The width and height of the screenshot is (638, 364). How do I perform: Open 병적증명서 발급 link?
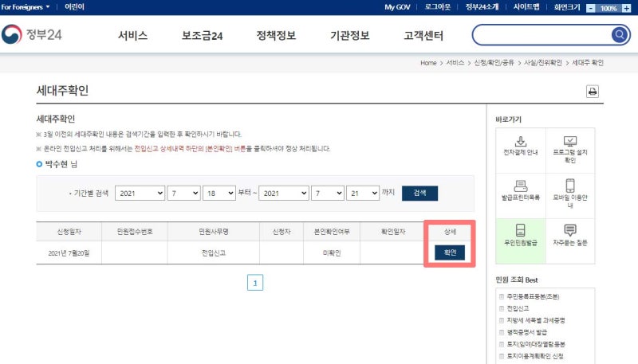pyautogui.click(x=526, y=332)
